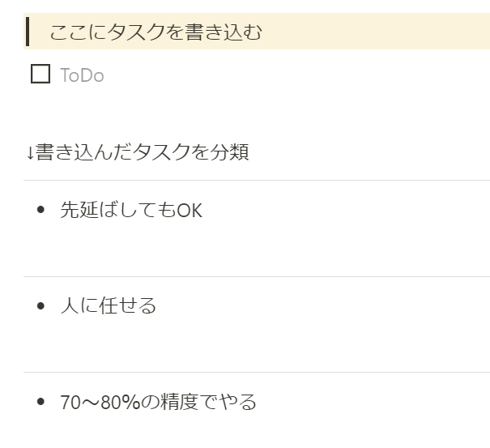Click the word OK in the first bullet
This screenshot has height=448, width=490.
[190, 210]
